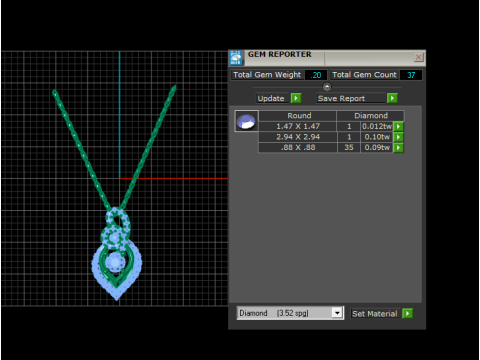480x360 pixels.
Task: Select the 2.94 X 2.94 size cell
Action: pyautogui.click(x=298, y=137)
